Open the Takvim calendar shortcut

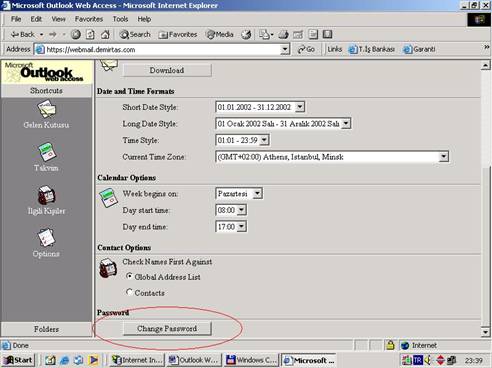pyautogui.click(x=46, y=157)
